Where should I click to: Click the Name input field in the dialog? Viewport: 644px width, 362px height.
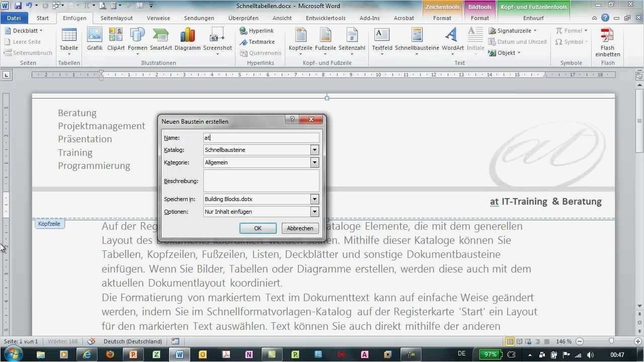(x=261, y=138)
